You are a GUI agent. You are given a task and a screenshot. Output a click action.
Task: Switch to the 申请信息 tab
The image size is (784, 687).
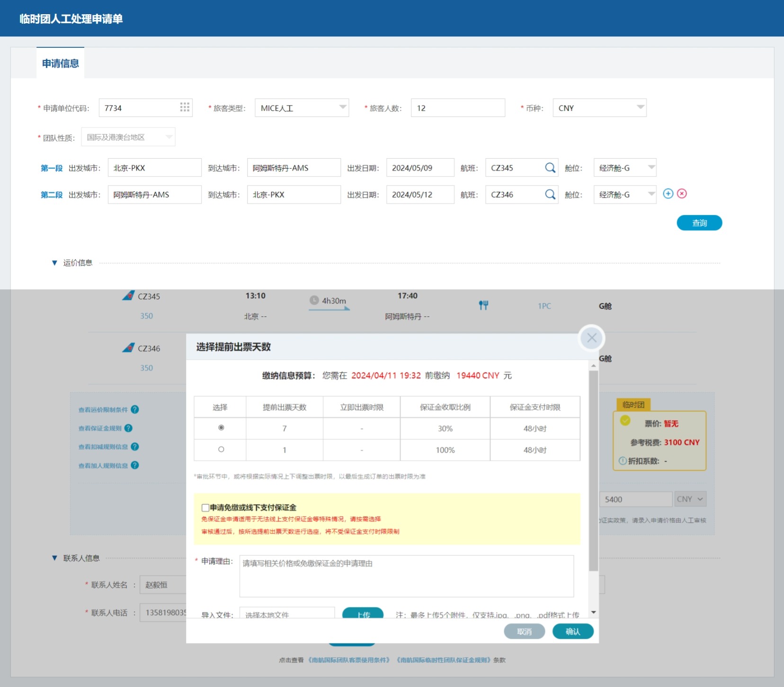(61, 63)
